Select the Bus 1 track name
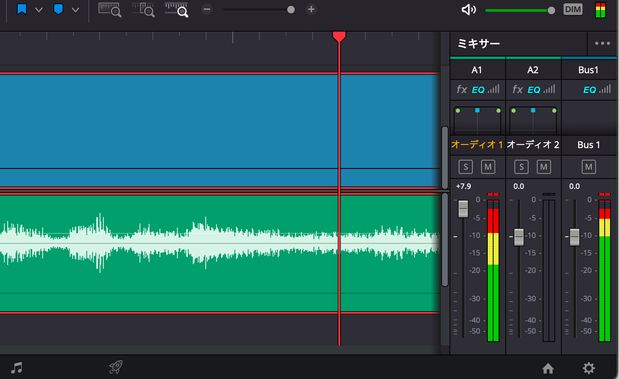Viewport: 619px width, 379px height. click(589, 145)
